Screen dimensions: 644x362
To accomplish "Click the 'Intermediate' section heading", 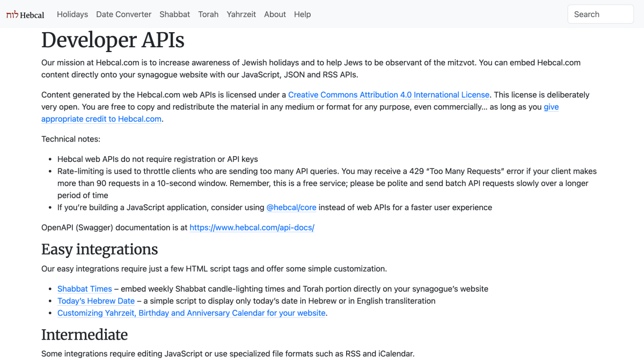I will click(85, 335).
